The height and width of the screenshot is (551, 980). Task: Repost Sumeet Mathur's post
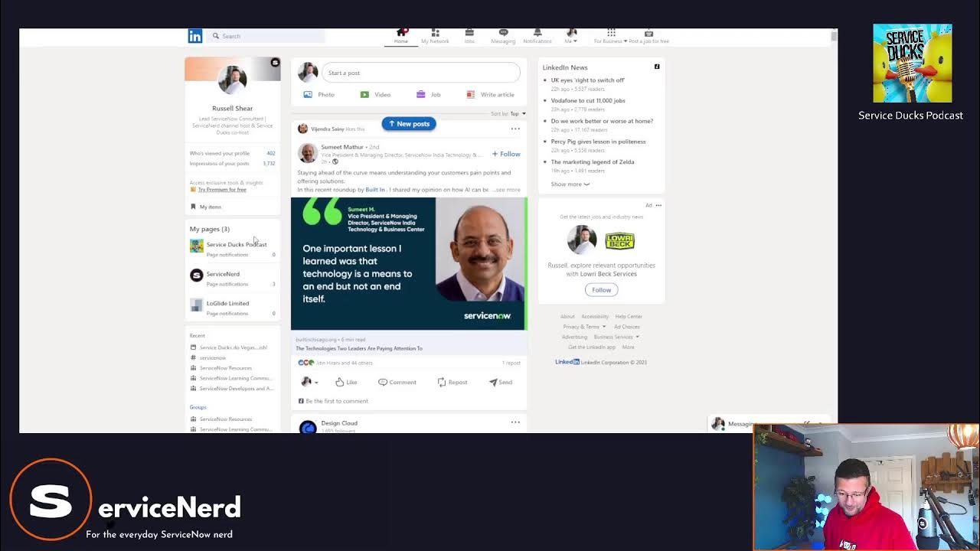pyautogui.click(x=452, y=382)
